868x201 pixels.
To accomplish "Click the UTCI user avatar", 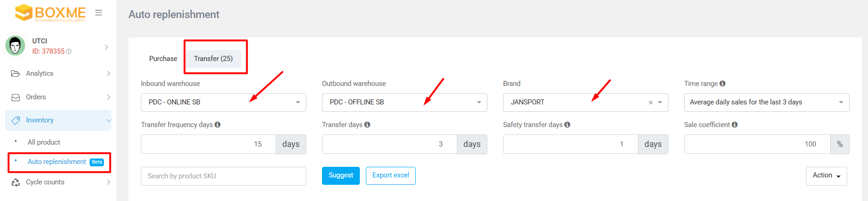I will [16, 46].
